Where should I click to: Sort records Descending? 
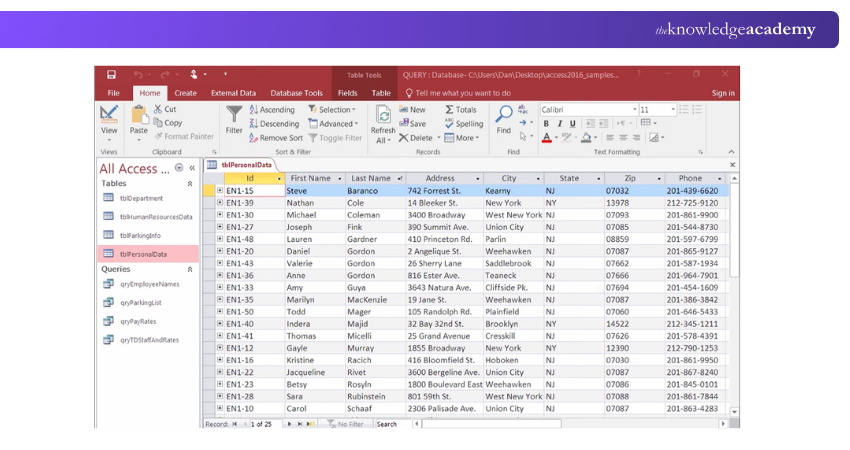pos(274,124)
